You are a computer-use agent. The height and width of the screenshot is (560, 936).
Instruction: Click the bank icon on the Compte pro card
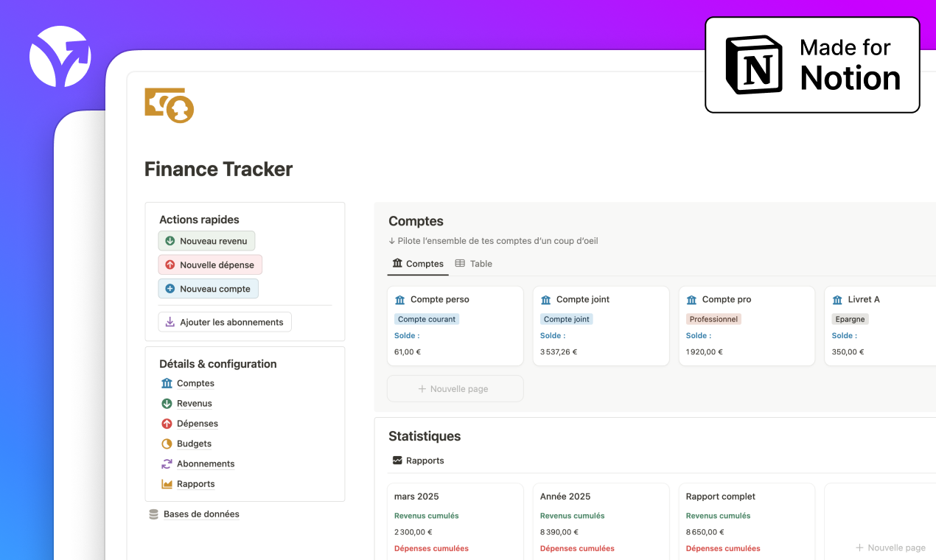tap(691, 299)
